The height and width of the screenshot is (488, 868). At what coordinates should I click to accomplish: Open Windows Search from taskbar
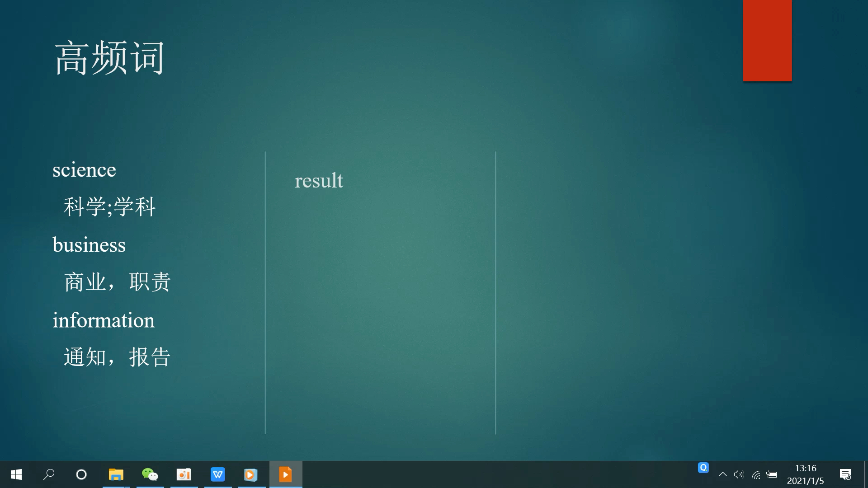pyautogui.click(x=48, y=474)
